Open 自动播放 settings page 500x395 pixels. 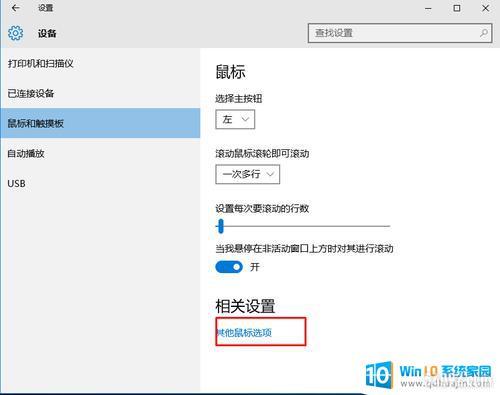coord(100,153)
